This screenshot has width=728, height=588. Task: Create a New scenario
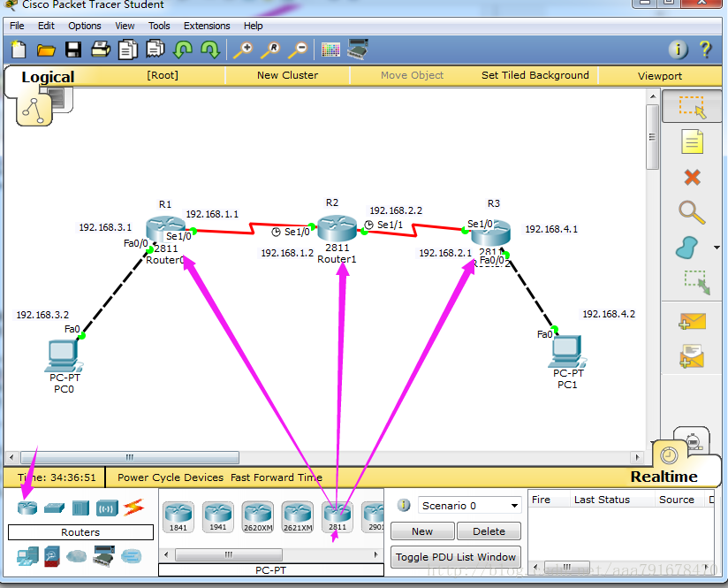pos(422,531)
